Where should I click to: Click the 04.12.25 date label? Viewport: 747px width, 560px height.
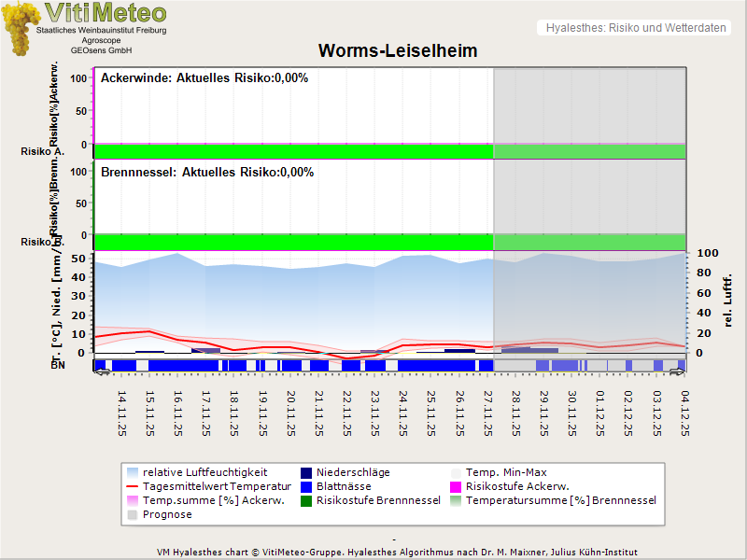685,413
